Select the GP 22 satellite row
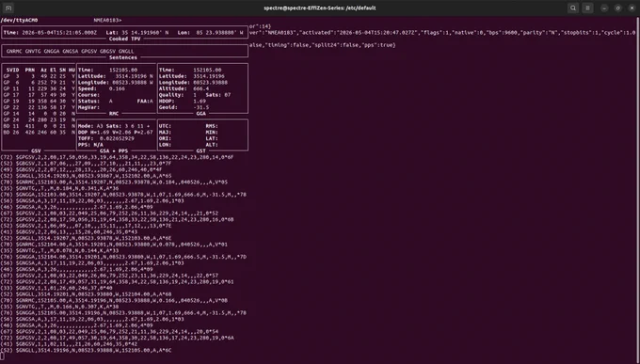640x364 pixels. point(40,107)
